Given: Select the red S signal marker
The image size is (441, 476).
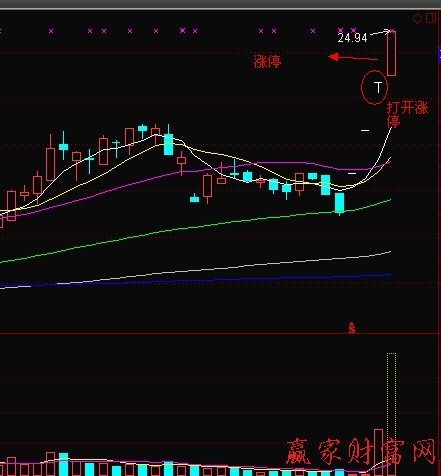Looking at the screenshot, I should point(352,328).
